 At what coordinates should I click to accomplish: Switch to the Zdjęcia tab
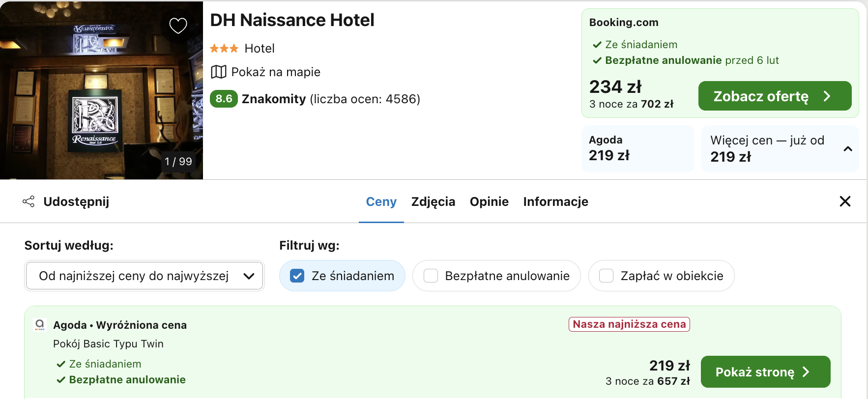[x=433, y=201]
